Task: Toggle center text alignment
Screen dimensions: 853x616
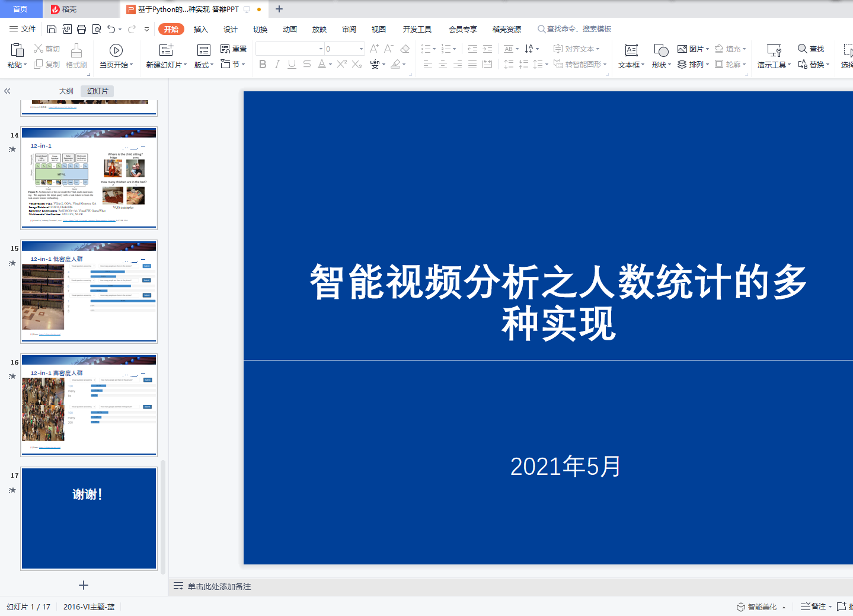Action: click(443, 64)
